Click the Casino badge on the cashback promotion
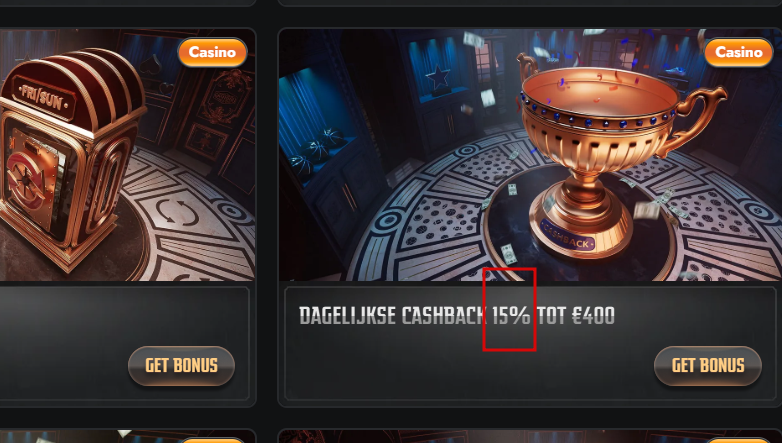Image resolution: width=782 pixels, height=443 pixels. [739, 52]
